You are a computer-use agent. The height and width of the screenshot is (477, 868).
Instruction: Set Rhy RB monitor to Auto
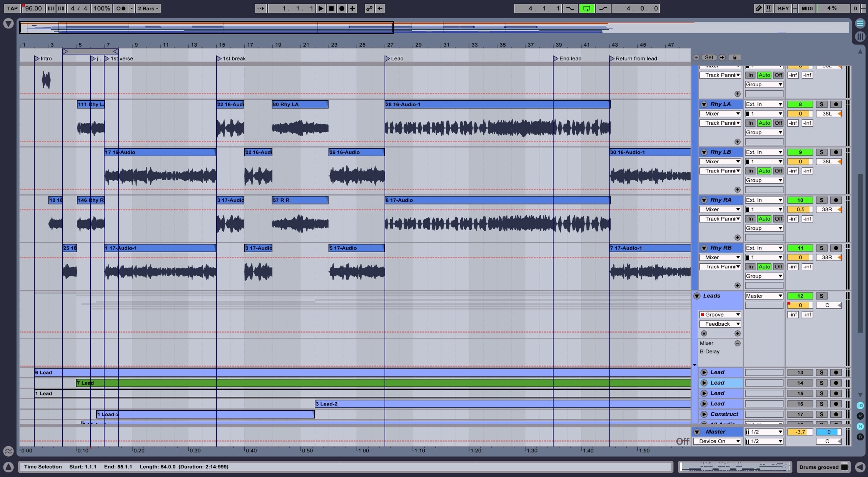pyautogui.click(x=764, y=267)
